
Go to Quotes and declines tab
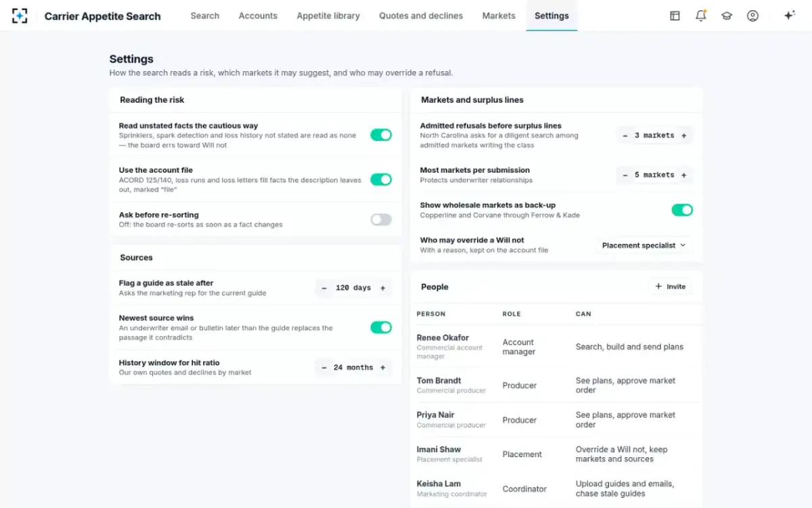point(421,16)
